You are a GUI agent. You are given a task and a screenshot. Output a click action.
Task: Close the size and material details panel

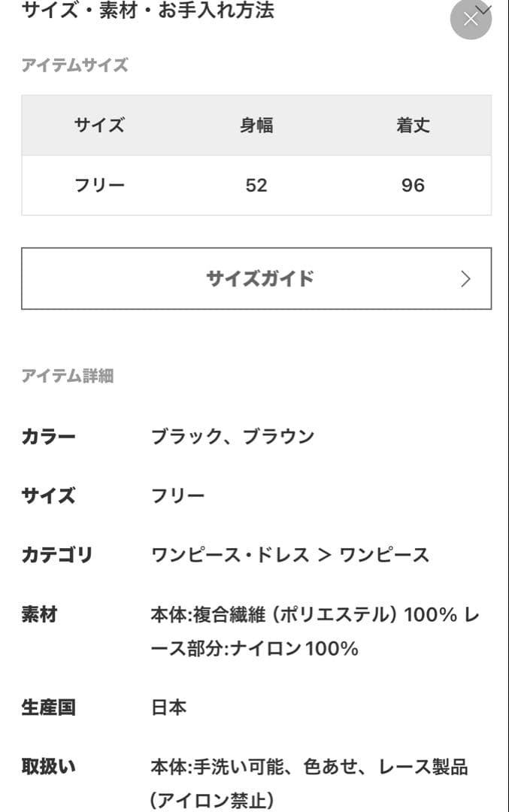(471, 19)
